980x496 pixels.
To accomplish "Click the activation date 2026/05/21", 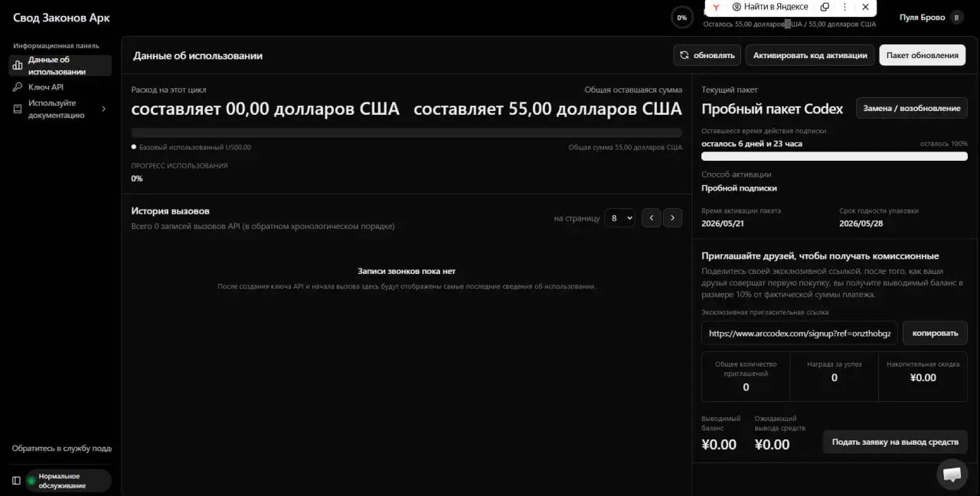I will point(723,224).
